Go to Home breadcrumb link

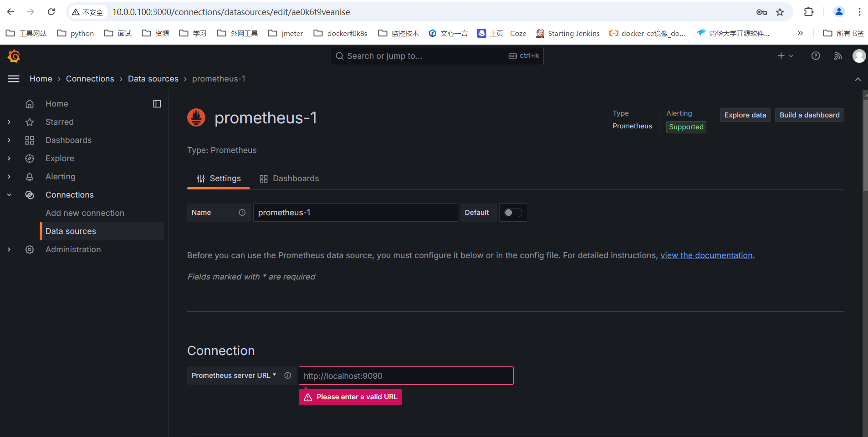tap(41, 79)
